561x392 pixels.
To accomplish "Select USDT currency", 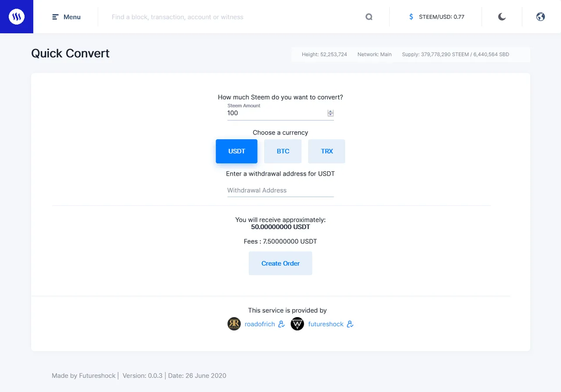I will tap(237, 151).
